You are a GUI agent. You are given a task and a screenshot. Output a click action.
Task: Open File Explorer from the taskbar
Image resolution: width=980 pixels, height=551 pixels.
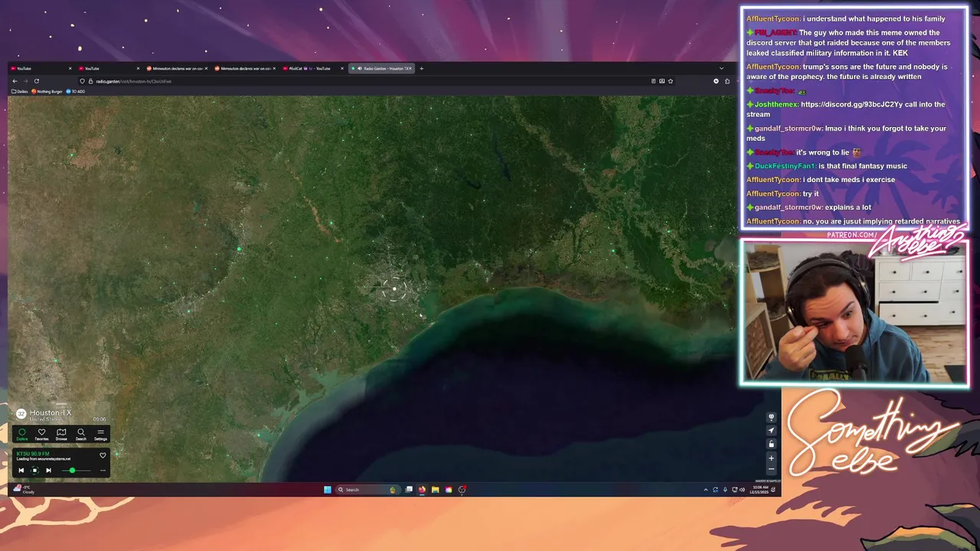435,490
